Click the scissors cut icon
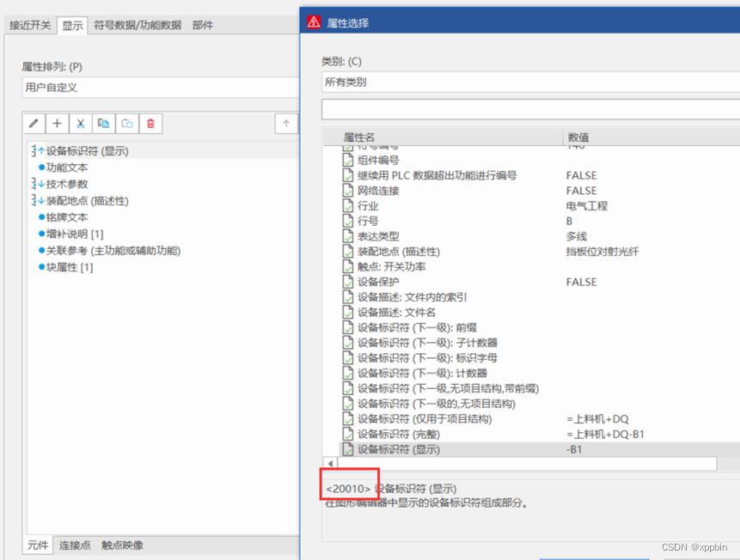 point(80,124)
